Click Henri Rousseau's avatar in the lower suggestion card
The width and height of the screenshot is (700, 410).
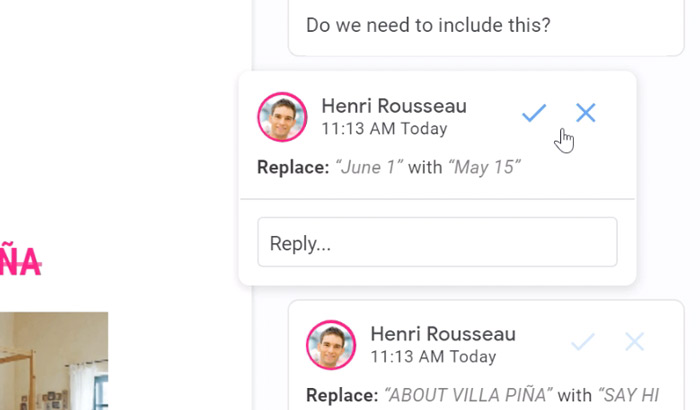pos(331,345)
